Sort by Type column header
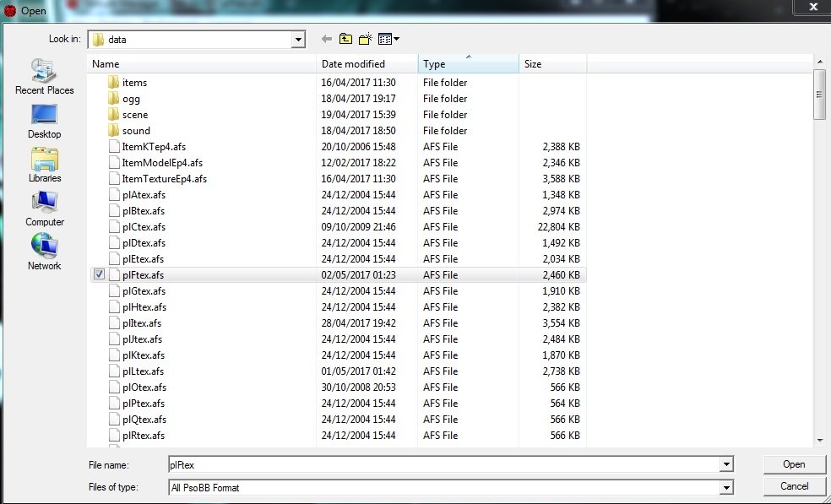831x504 pixels. pyautogui.click(x=468, y=63)
